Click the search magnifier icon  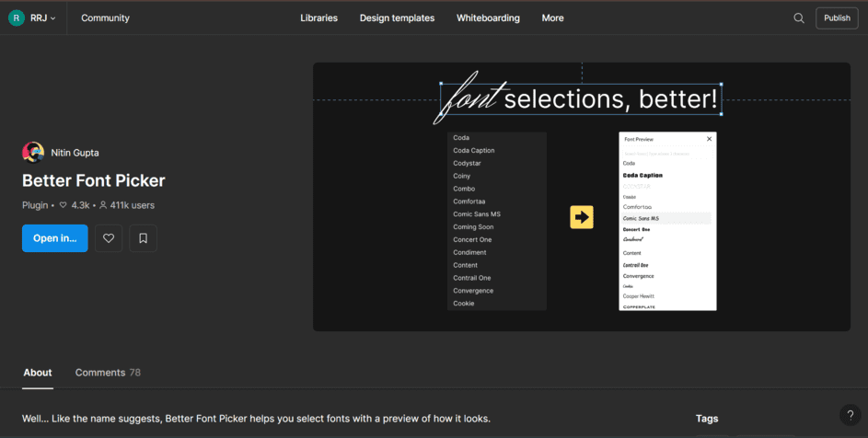[x=798, y=17]
